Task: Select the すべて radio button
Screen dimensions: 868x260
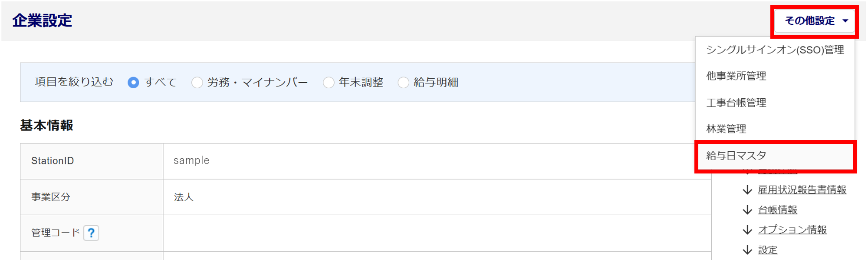Action: 133,82
